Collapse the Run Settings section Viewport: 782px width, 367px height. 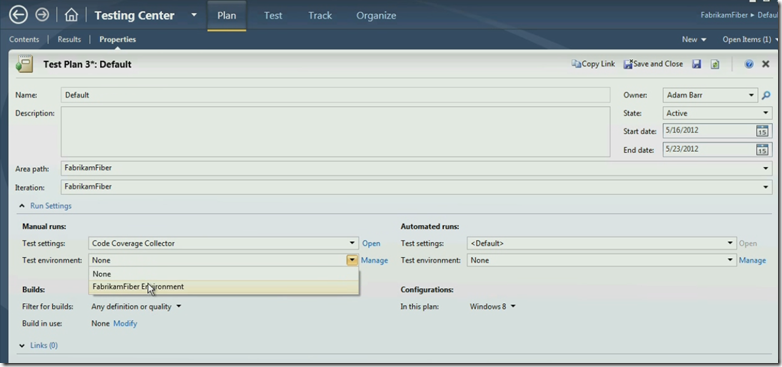point(45,206)
